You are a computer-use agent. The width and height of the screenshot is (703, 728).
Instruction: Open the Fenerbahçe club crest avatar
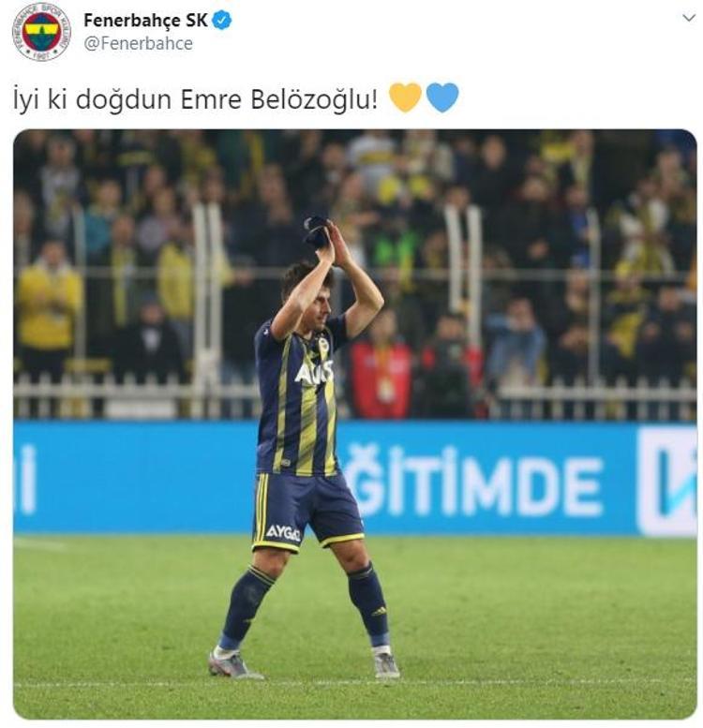(x=42, y=31)
